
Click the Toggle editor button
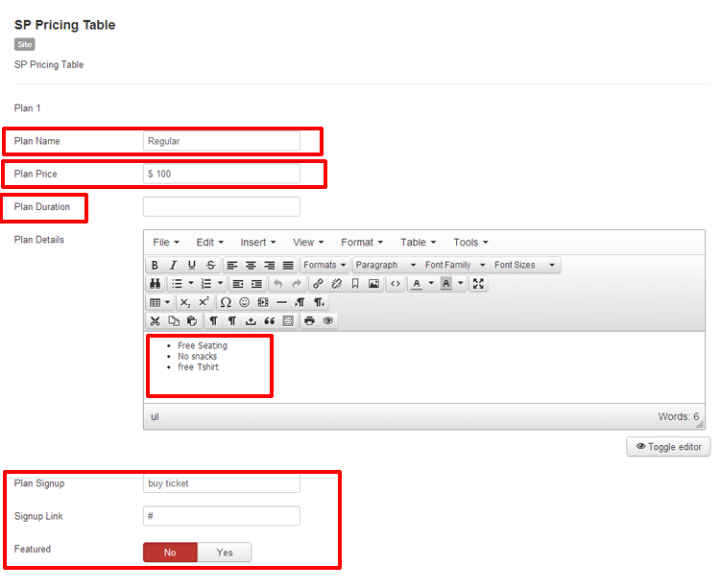668,447
